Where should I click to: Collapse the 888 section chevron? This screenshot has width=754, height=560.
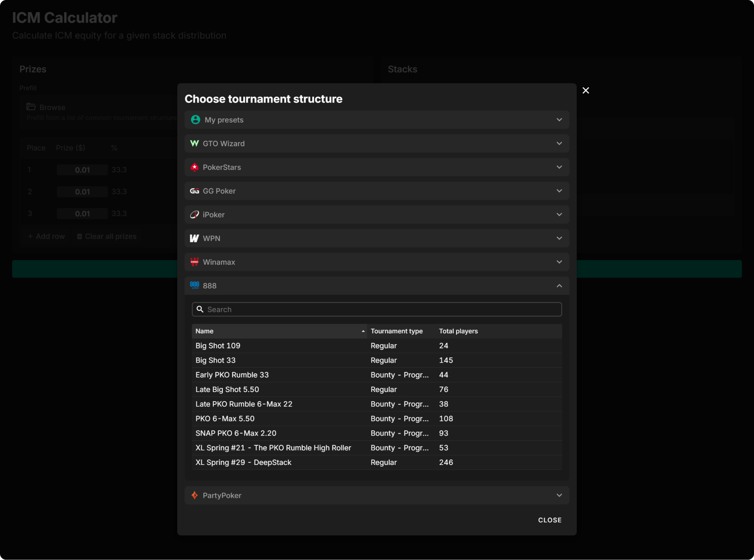[x=559, y=286]
